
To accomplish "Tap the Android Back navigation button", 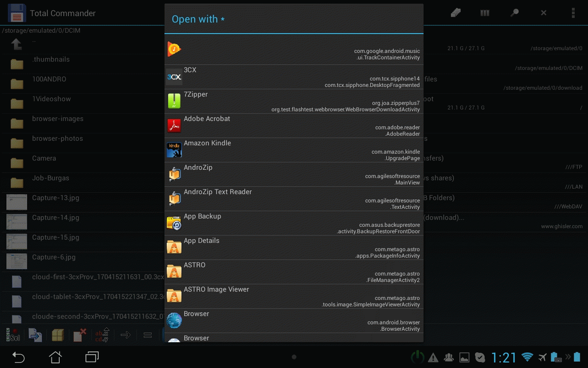I will pos(18,357).
